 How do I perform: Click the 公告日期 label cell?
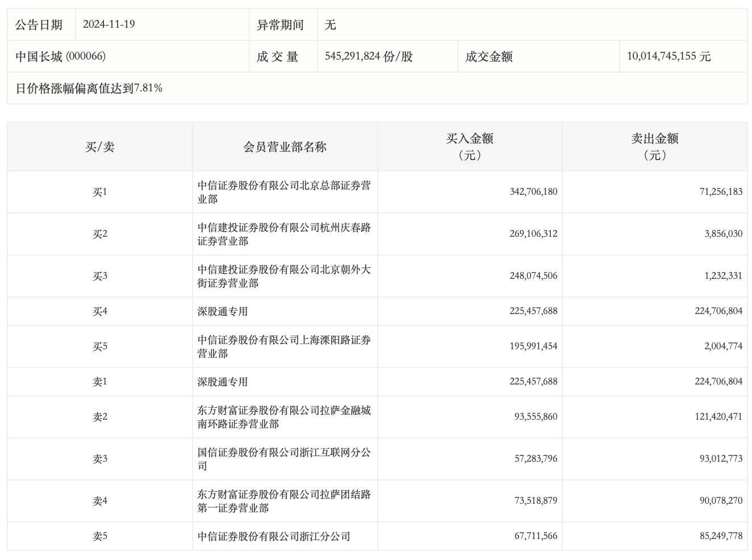tap(39, 24)
